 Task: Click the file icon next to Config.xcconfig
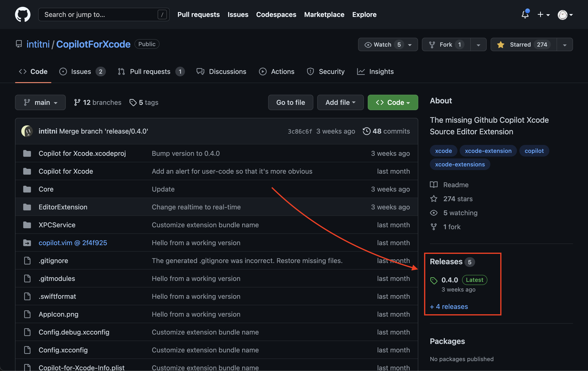[x=27, y=350]
